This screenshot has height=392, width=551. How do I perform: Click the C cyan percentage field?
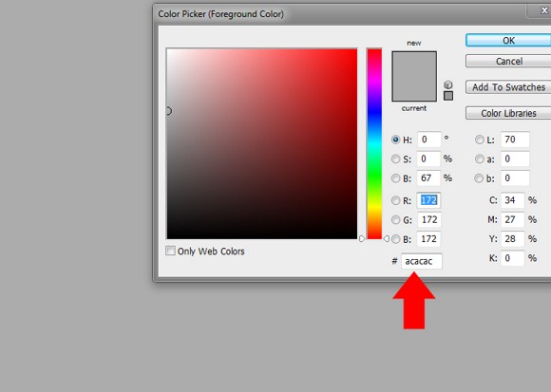pyautogui.click(x=513, y=200)
